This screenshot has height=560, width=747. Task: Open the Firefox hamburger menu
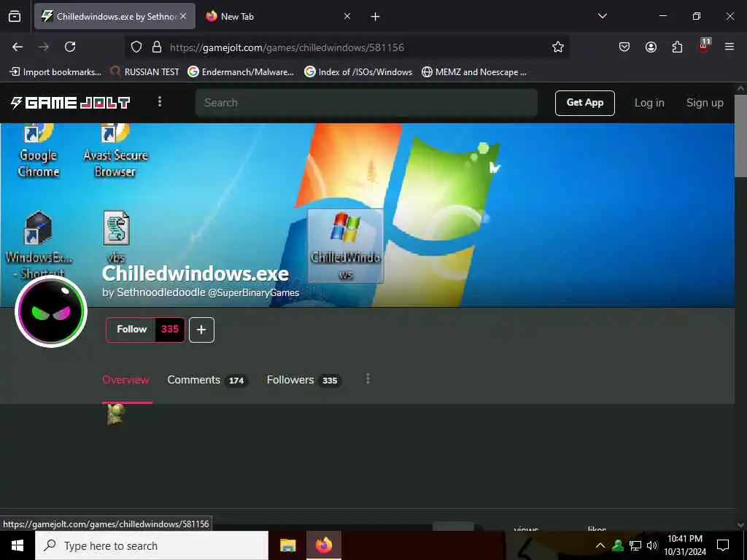point(729,47)
